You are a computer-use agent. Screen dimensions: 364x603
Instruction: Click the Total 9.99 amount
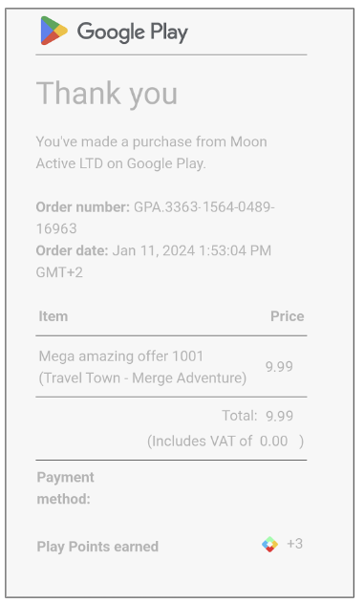(279, 416)
